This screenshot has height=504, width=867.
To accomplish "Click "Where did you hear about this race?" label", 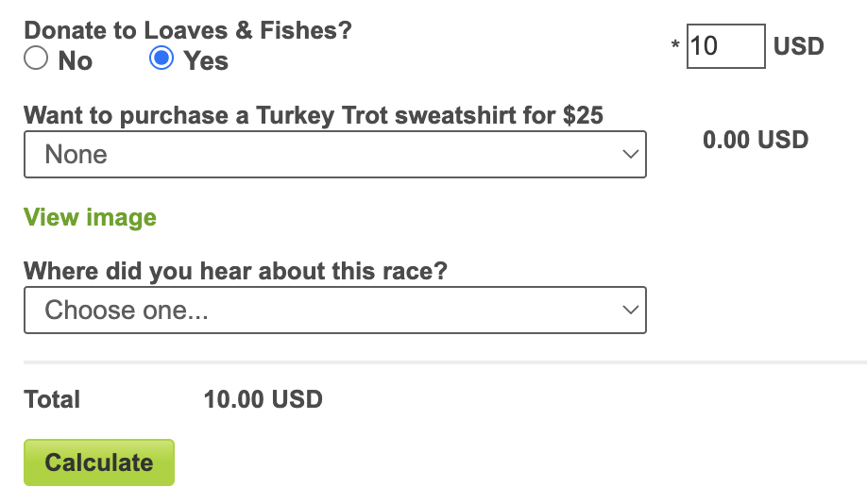I will [x=235, y=271].
